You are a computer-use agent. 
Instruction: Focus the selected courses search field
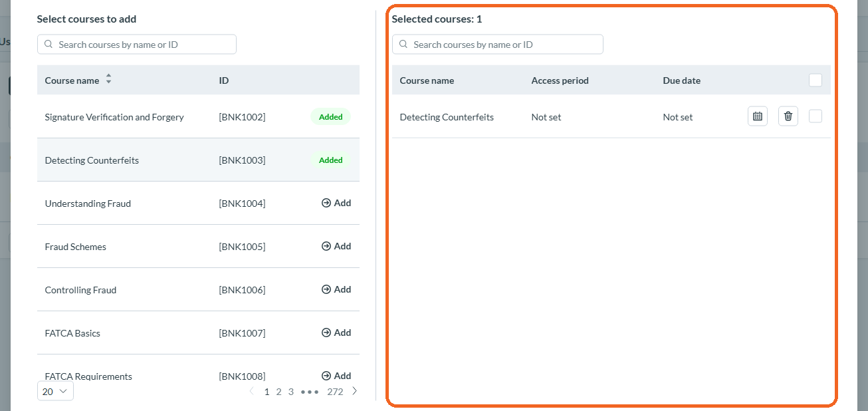coord(498,45)
